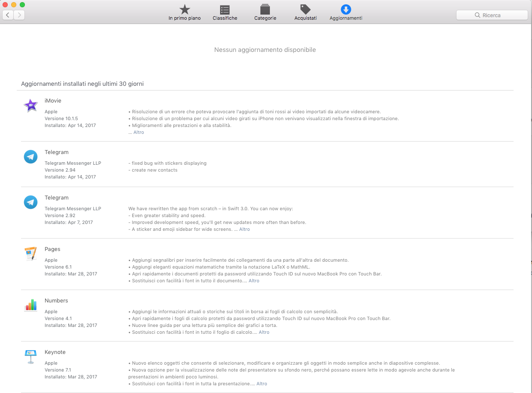This screenshot has width=532, height=393.
Task: Select the Aggiornamenti updates tab
Action: (346, 12)
